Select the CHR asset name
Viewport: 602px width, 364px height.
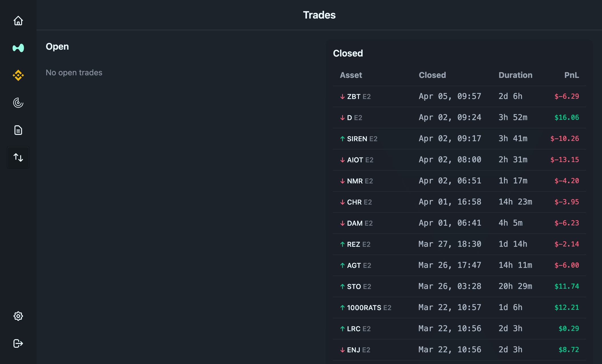[x=354, y=202]
